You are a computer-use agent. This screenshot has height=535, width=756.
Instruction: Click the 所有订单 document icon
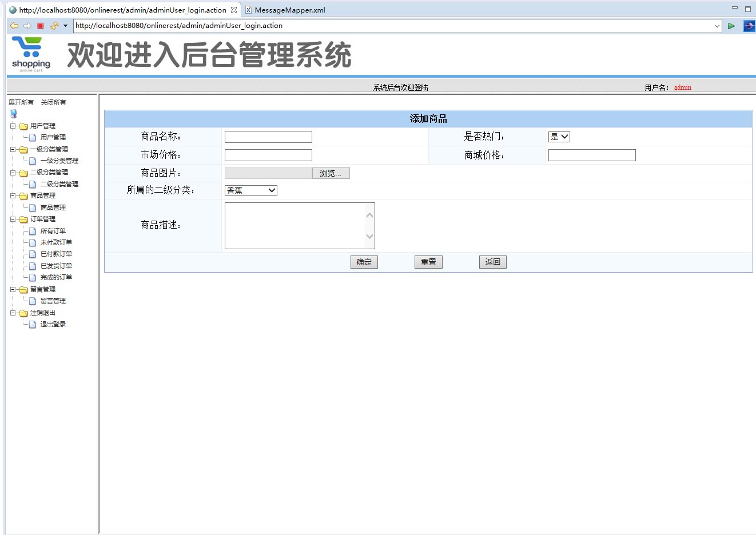pyautogui.click(x=31, y=231)
